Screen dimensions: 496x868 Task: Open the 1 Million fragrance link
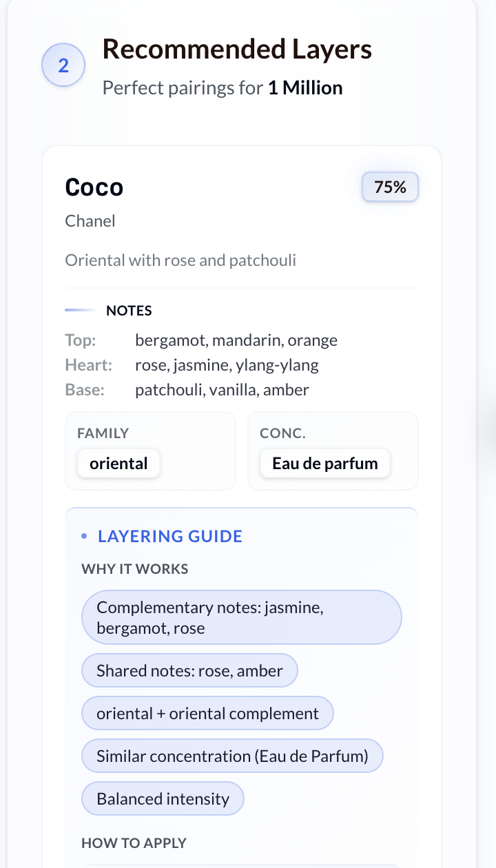[x=304, y=87]
